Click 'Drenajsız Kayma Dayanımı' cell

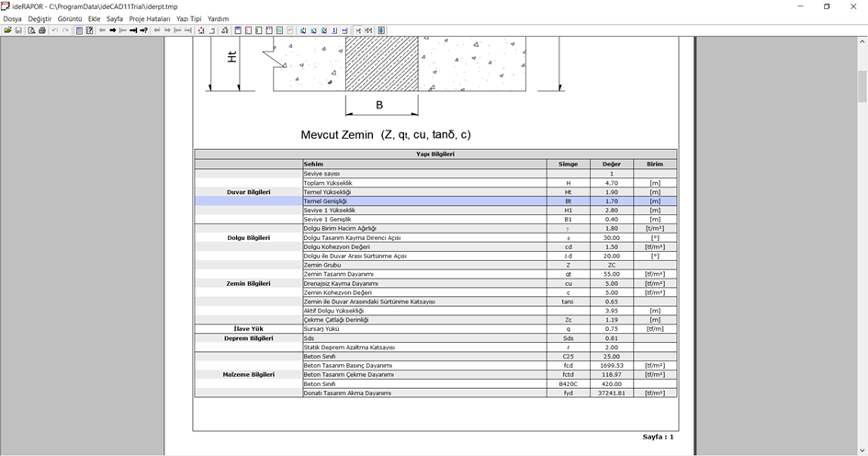[x=424, y=283]
